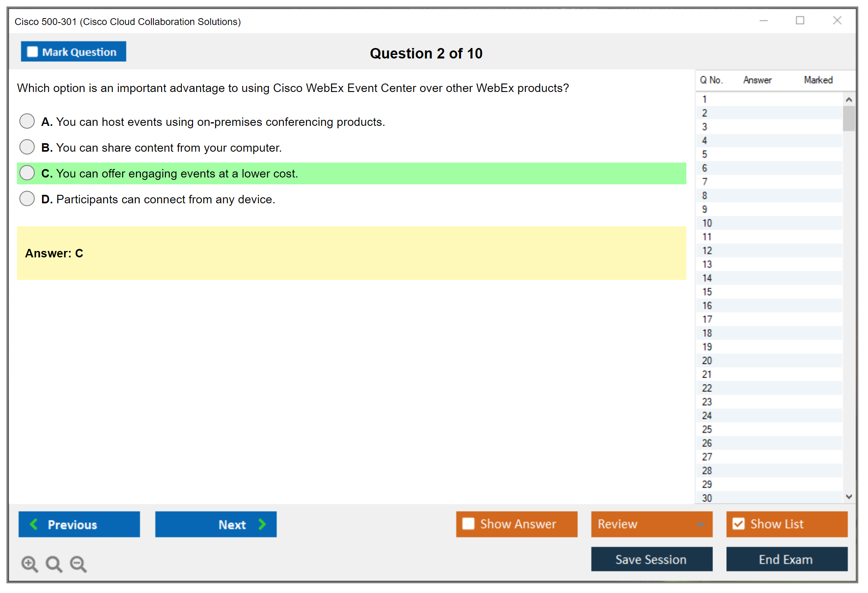Click the green right arrow on Next
Image resolution: width=868 pixels, height=593 pixels.
pos(262,524)
